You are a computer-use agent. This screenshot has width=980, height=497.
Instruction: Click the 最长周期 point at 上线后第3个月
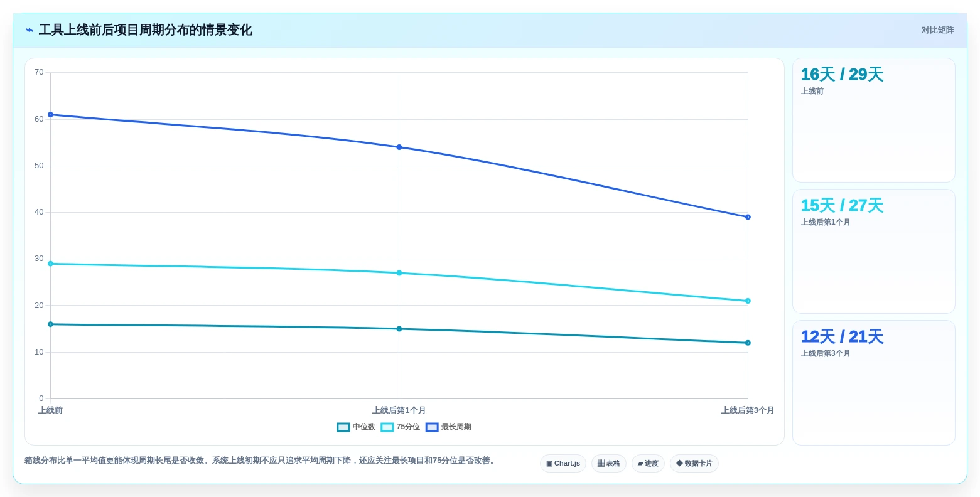748,217
